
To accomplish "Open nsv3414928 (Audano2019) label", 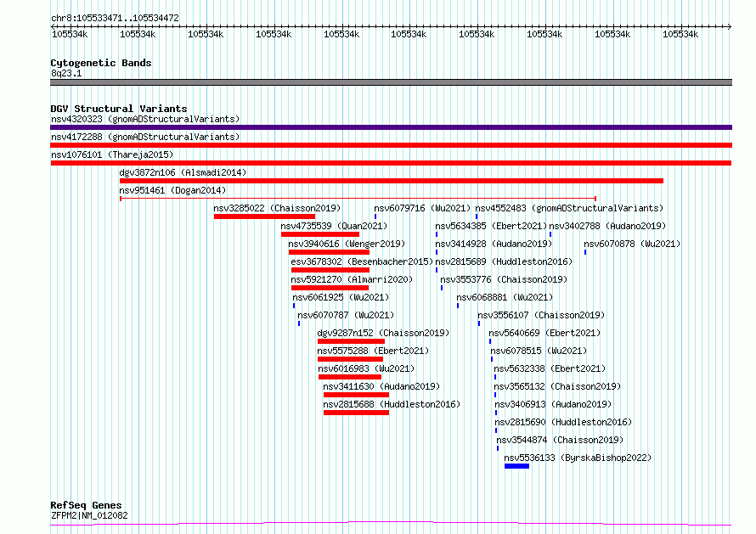I will tap(494, 244).
